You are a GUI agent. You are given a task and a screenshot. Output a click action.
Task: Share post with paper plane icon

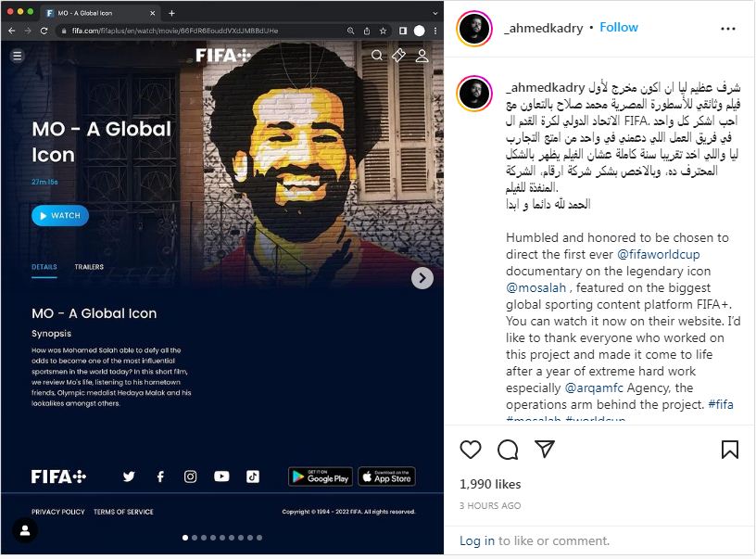(545, 449)
